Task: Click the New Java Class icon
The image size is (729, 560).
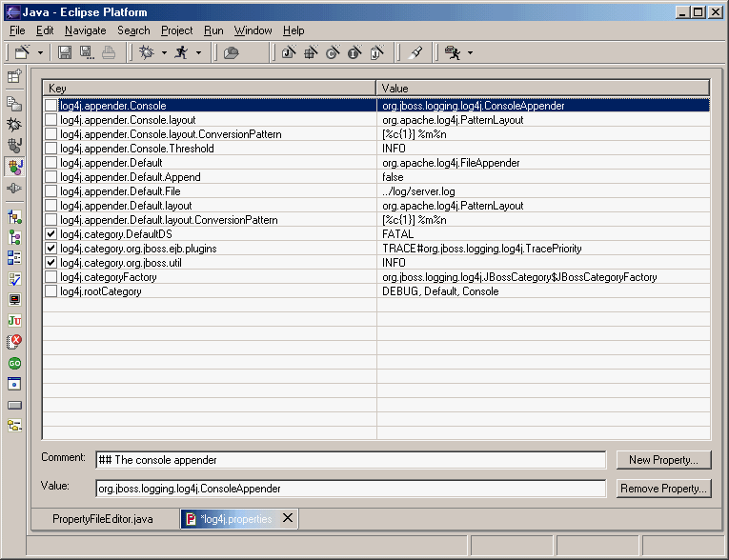Action: click(x=333, y=52)
